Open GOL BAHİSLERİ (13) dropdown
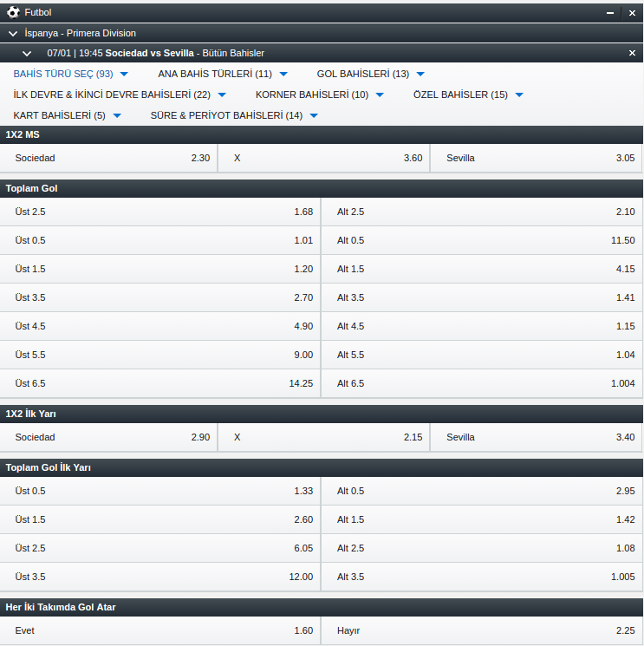This screenshot has height=646, width=644. (x=371, y=74)
